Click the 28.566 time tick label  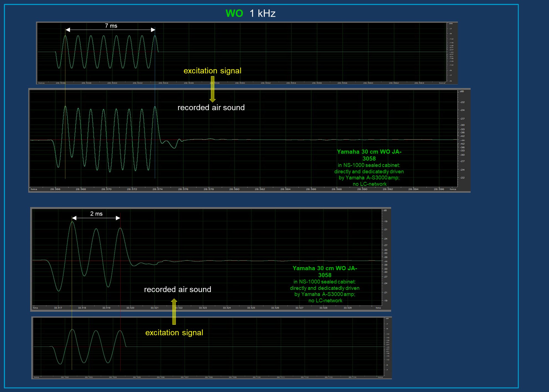pos(55,189)
